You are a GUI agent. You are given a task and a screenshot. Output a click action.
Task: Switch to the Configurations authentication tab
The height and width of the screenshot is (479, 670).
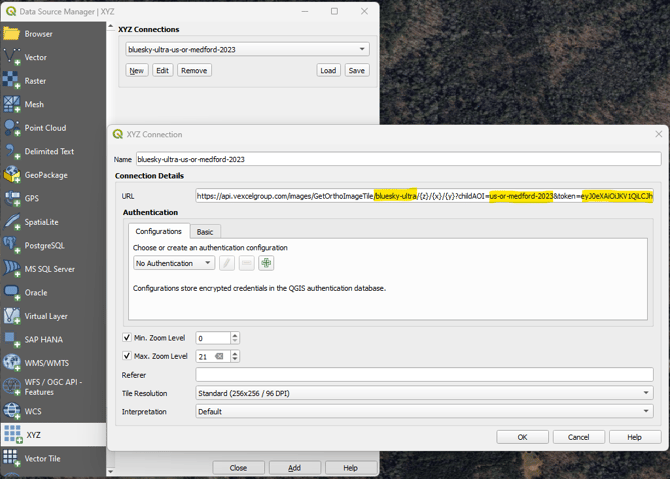(159, 232)
